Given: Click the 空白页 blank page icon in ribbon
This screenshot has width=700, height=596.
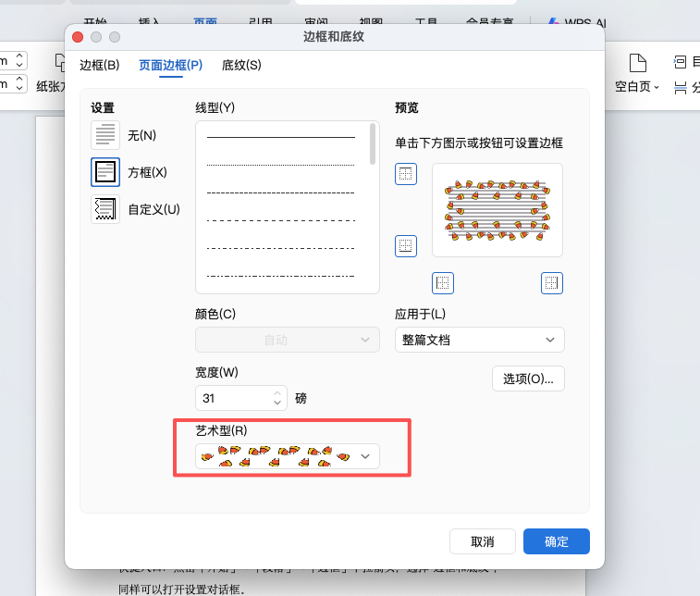Looking at the screenshot, I should click(637, 63).
